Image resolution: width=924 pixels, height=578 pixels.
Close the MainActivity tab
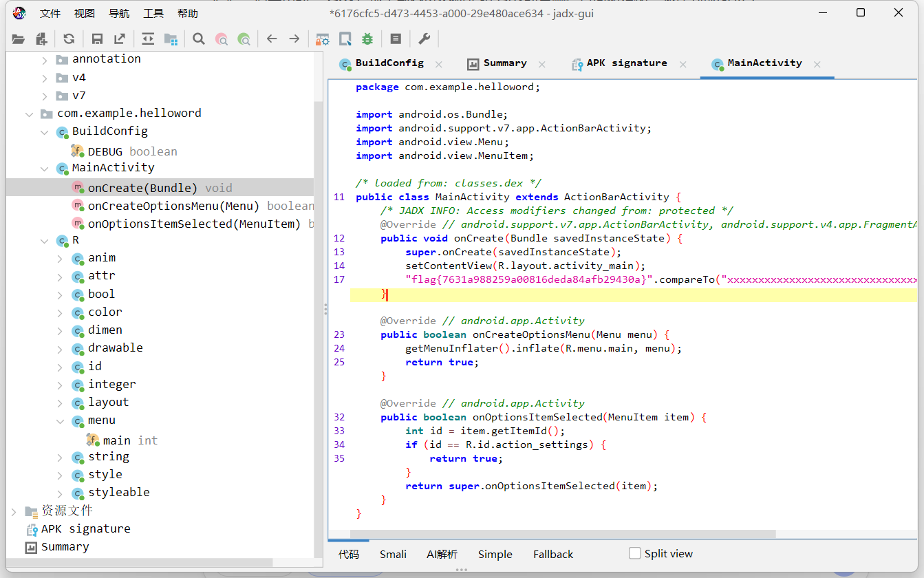coord(817,64)
